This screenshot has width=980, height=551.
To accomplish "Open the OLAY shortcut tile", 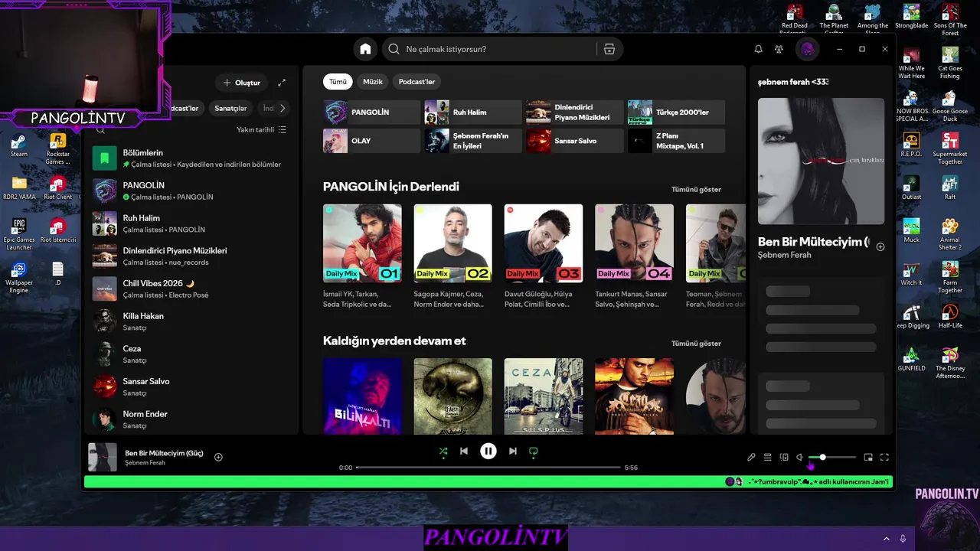I will click(371, 141).
